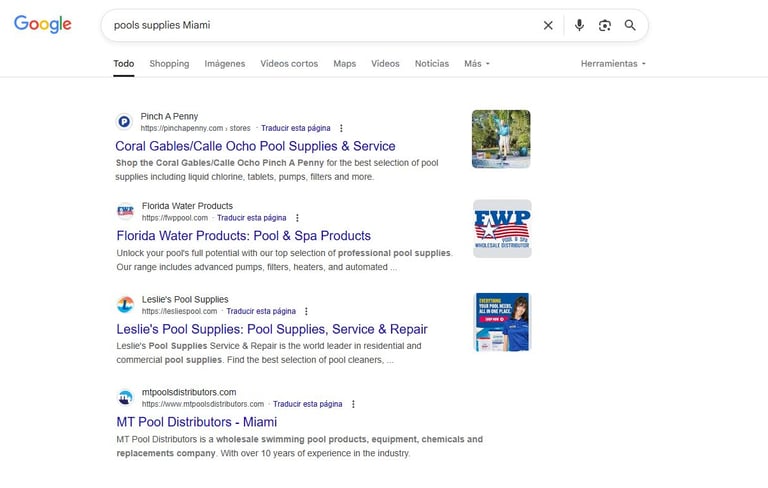Open options menu for Florida Water Products result

(x=297, y=218)
